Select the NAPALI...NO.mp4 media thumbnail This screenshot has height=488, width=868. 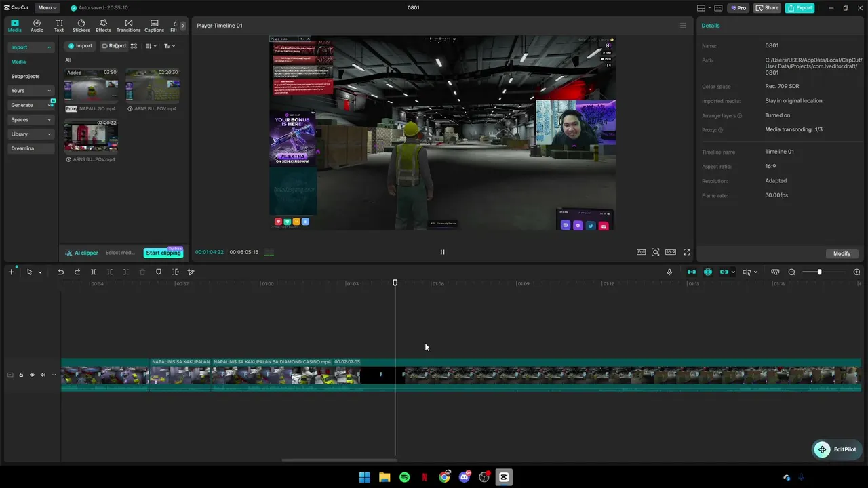91,86
